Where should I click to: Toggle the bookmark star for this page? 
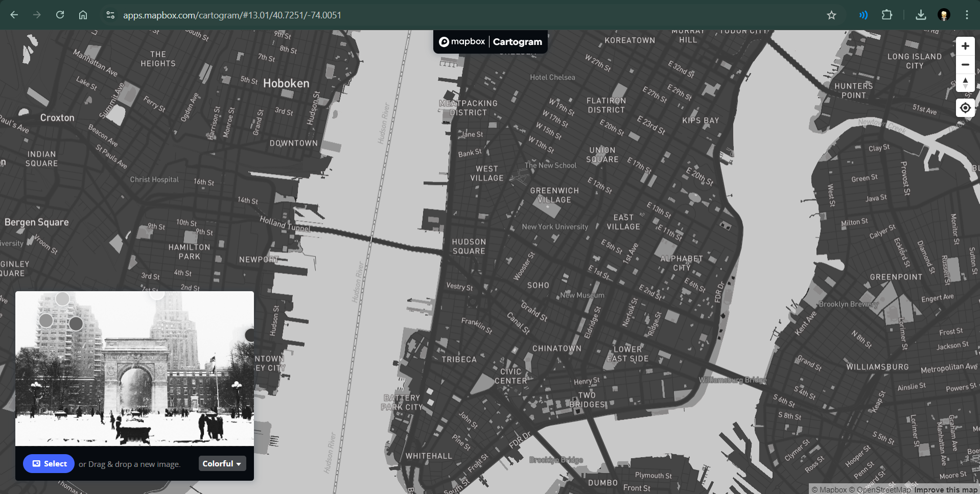(x=831, y=15)
